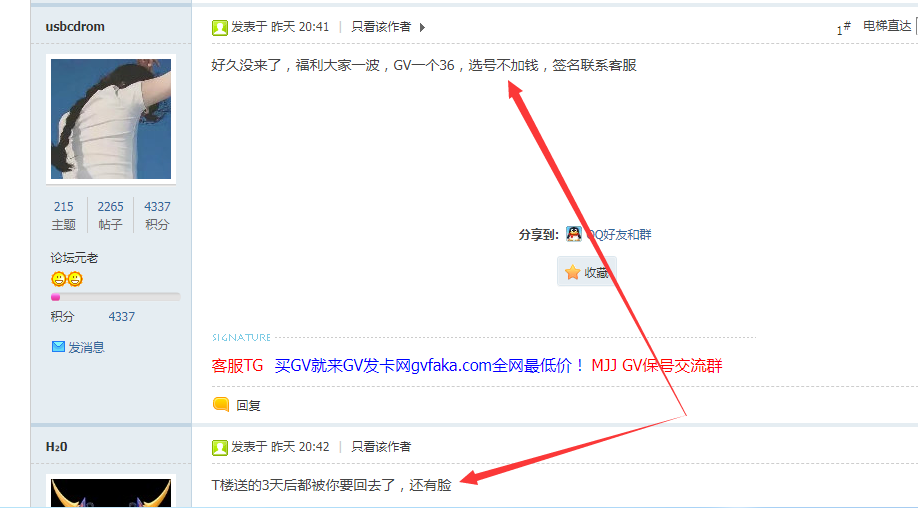918x508 pixels.
Task: Filter first post by 只看该作者
Action: [x=381, y=27]
